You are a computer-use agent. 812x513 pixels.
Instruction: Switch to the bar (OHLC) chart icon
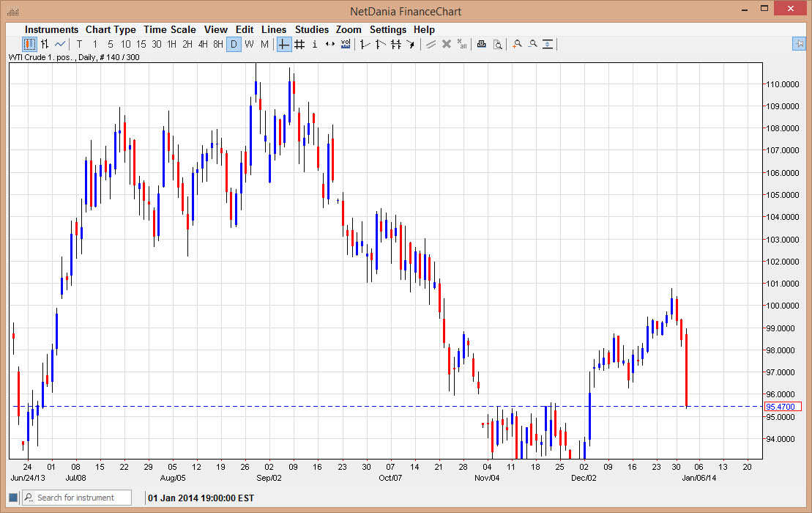(x=45, y=45)
